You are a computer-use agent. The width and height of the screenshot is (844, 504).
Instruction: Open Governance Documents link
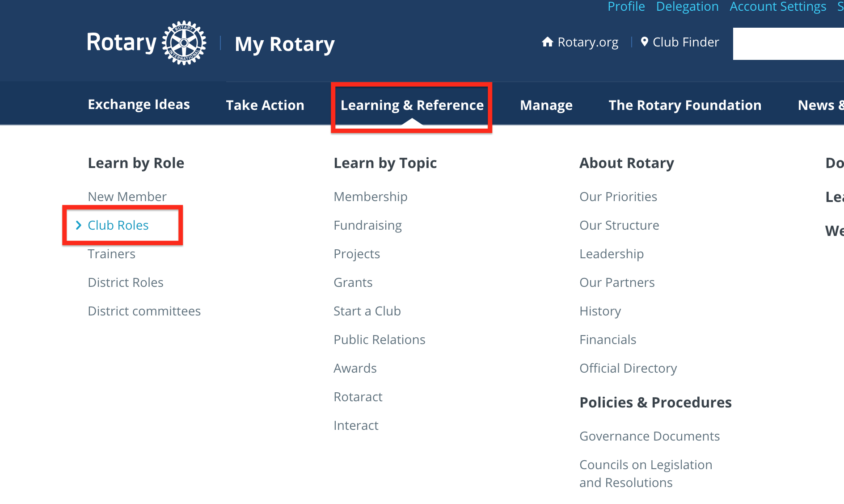coord(649,436)
